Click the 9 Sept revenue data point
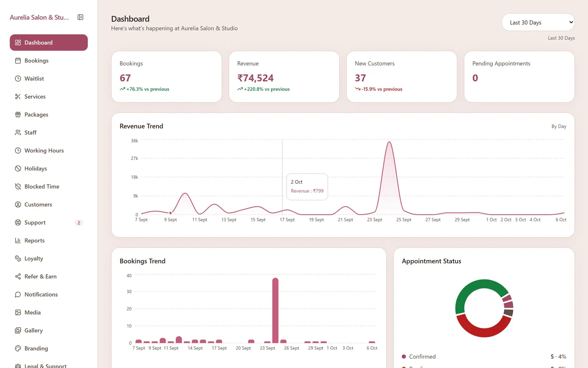This screenshot has width=588, height=368. click(170, 213)
